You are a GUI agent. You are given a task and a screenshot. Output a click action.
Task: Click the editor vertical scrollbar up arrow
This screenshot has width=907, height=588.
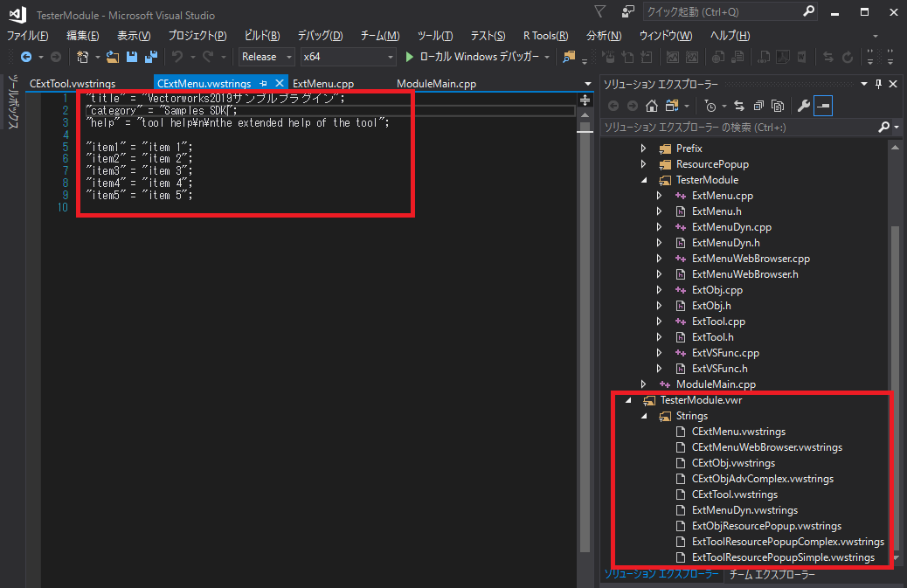click(585, 115)
